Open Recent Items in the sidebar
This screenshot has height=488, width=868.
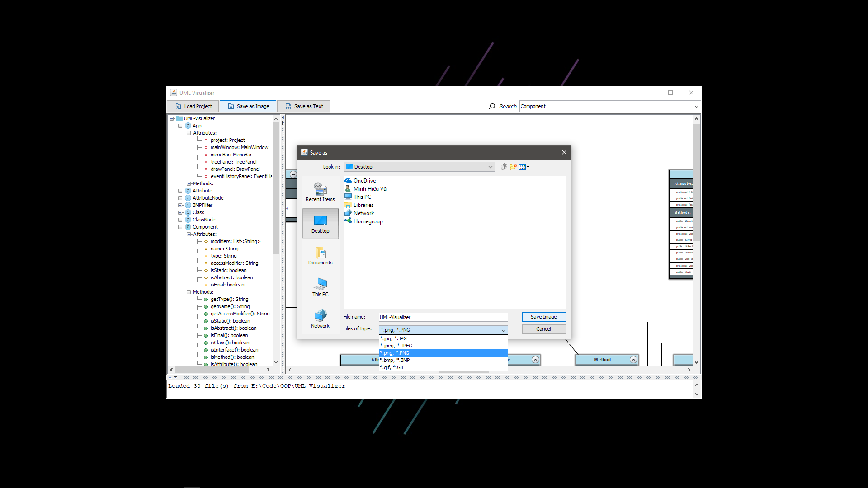pyautogui.click(x=320, y=192)
